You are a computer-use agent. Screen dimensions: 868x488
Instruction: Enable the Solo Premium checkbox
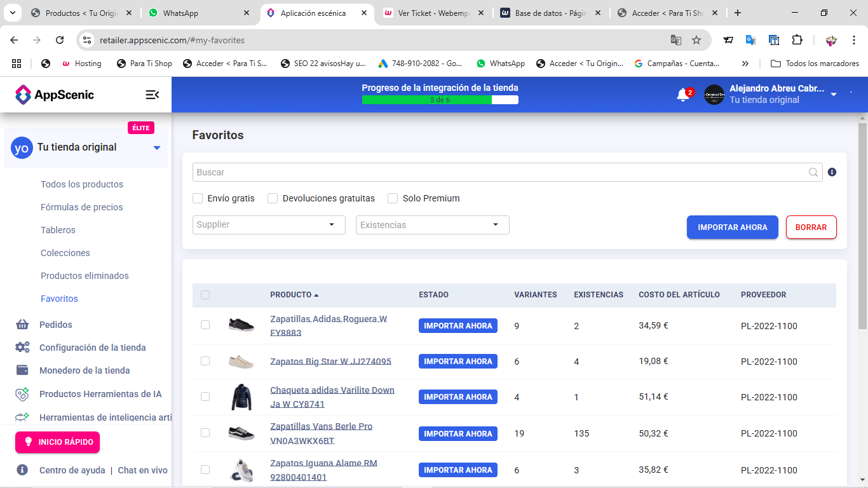(x=393, y=198)
